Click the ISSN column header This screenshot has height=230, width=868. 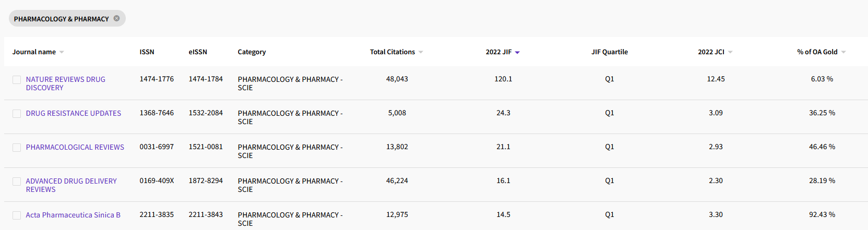[x=147, y=52]
